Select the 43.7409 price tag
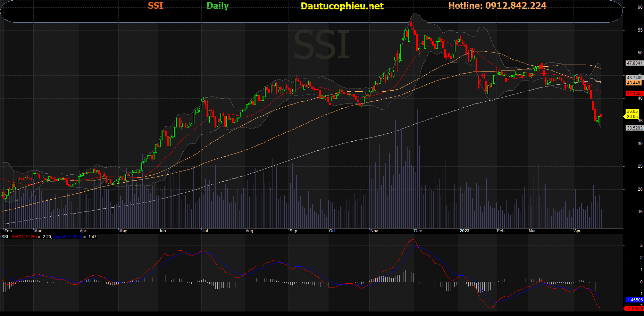 [x=634, y=78]
